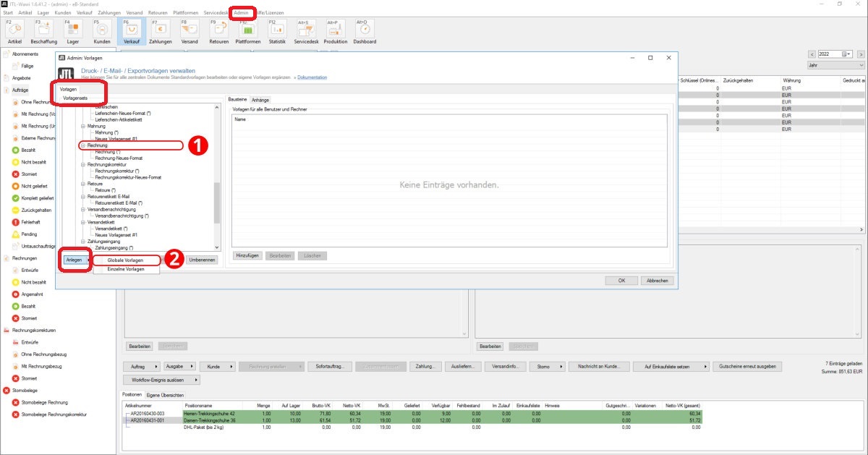Expand the Auftrag dropdown button

(143, 367)
